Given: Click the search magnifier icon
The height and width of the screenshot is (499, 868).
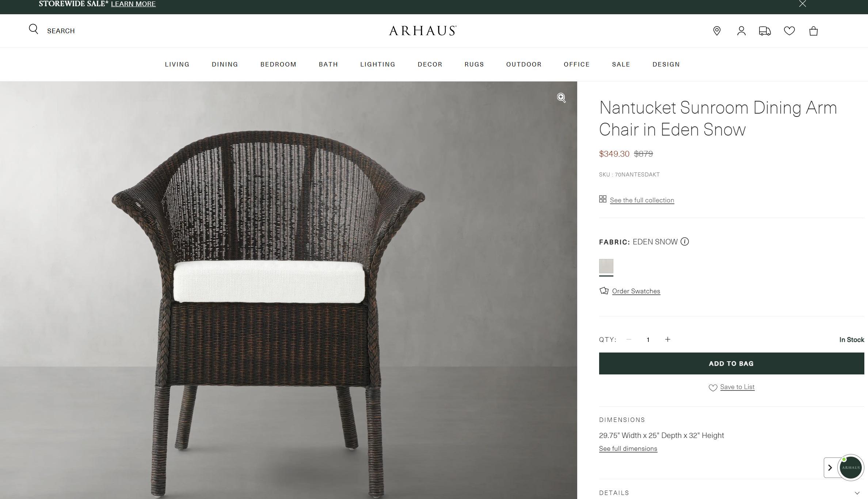Looking at the screenshot, I should [x=34, y=29].
